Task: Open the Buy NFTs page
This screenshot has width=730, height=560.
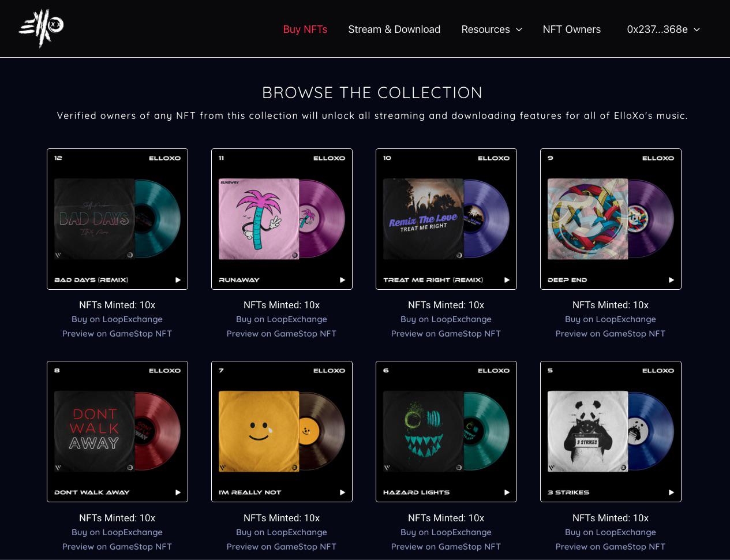Action: point(305,29)
